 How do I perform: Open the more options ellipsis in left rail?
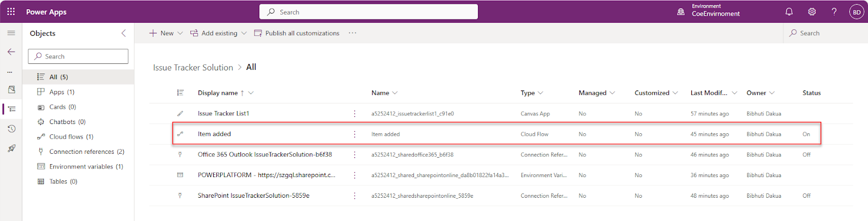point(9,71)
